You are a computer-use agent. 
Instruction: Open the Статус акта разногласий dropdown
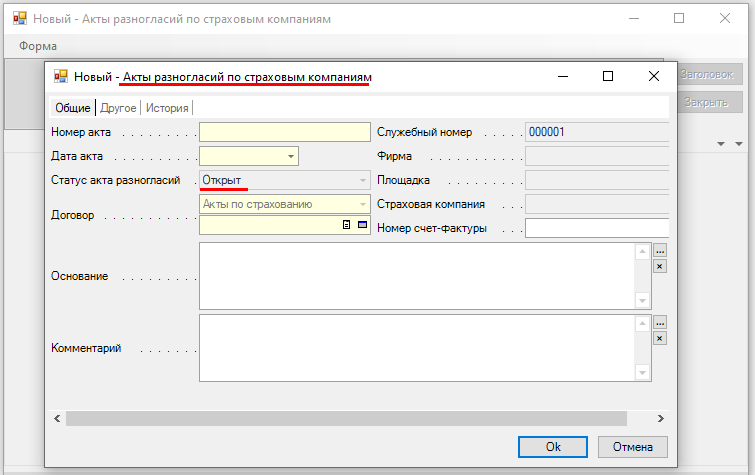tap(362, 181)
